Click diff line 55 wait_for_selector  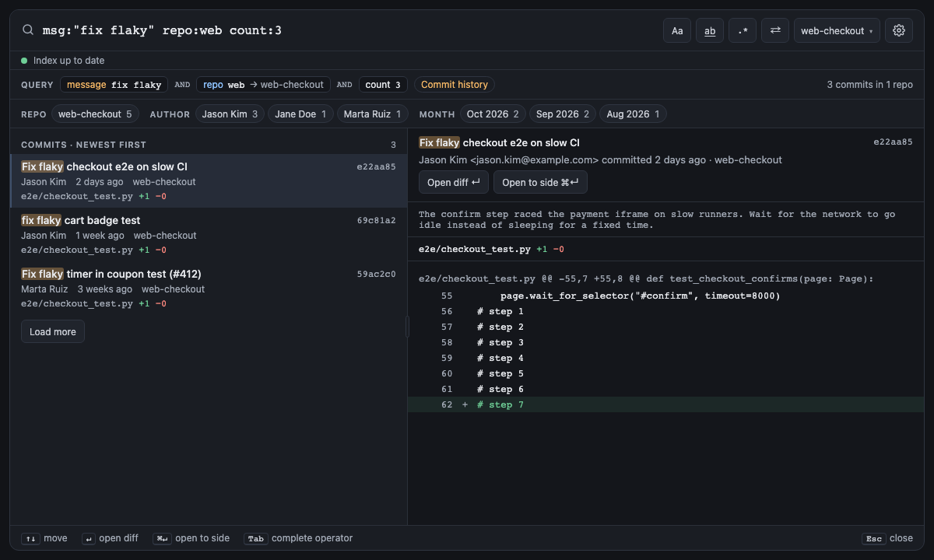(665, 296)
